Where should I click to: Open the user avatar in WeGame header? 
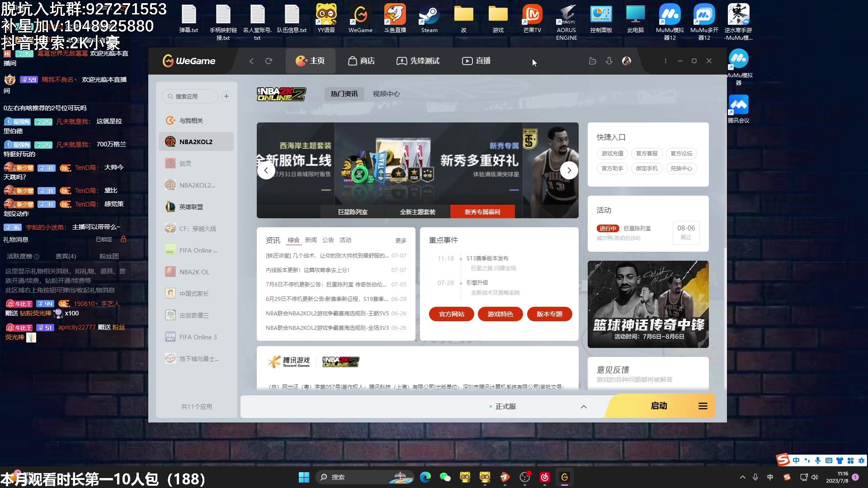click(x=626, y=61)
